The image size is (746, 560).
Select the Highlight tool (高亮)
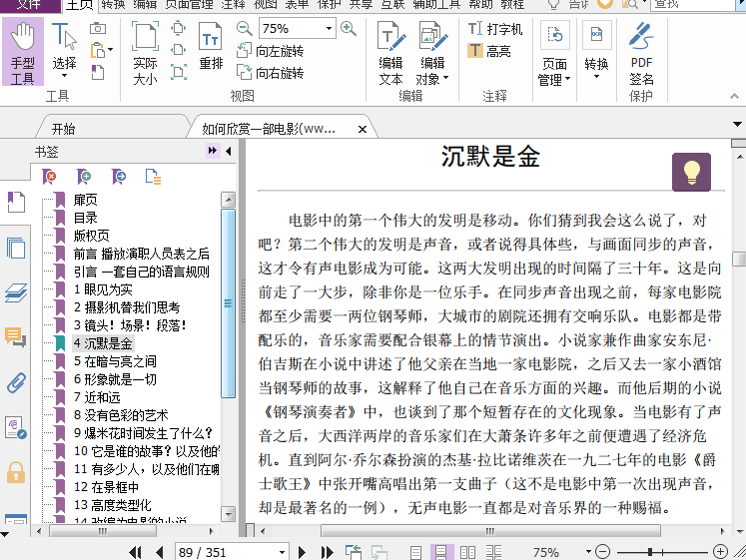pyautogui.click(x=489, y=50)
